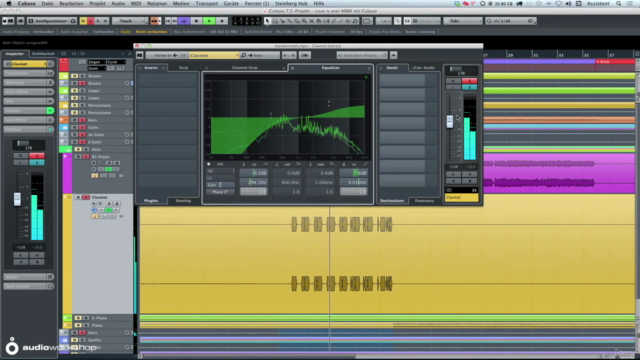This screenshot has height=360, width=640.
Task: Switch to the Strip tab next to Inserts
Action: [x=183, y=68]
